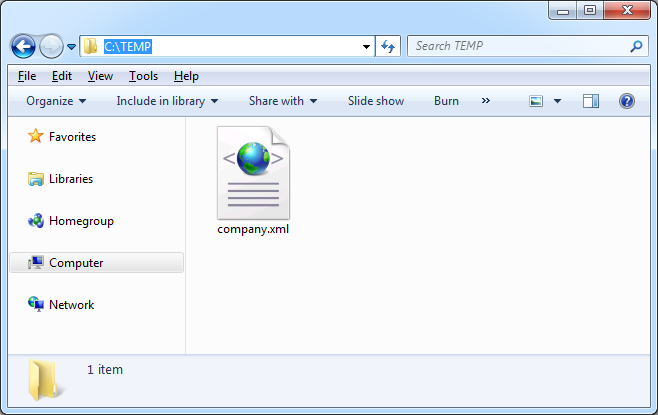The image size is (658, 415).
Task: Toggle the preview pane
Action: coord(591,101)
